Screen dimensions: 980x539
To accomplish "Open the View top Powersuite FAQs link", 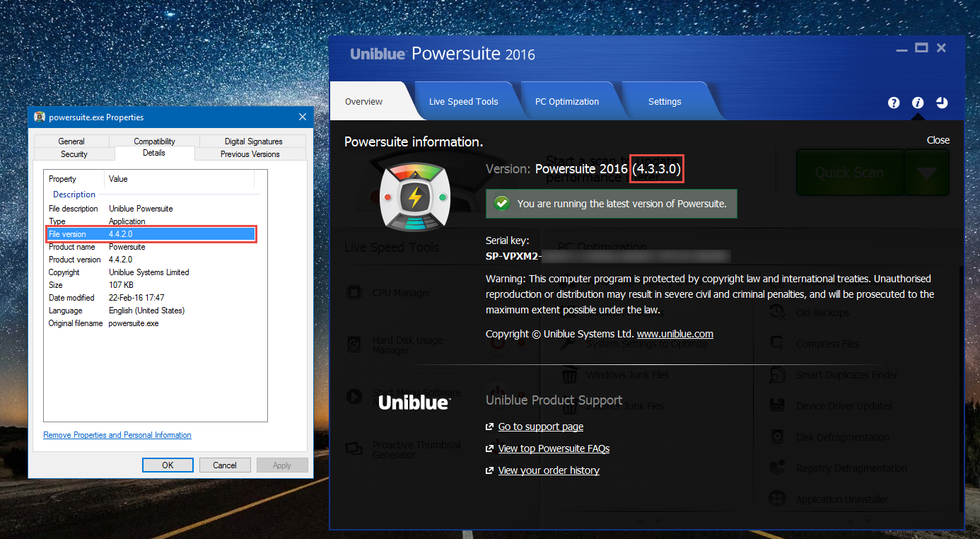I will pos(554,448).
